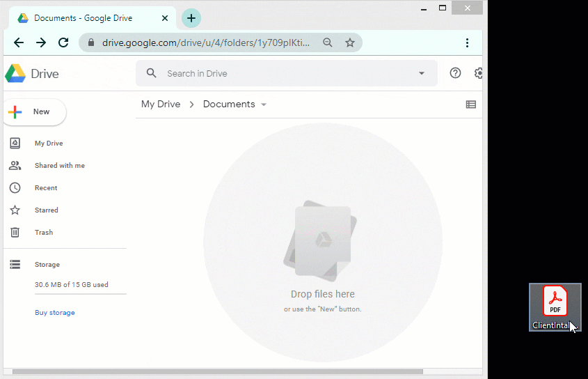Click the Search in Drive field
The image size is (588, 379).
point(287,73)
